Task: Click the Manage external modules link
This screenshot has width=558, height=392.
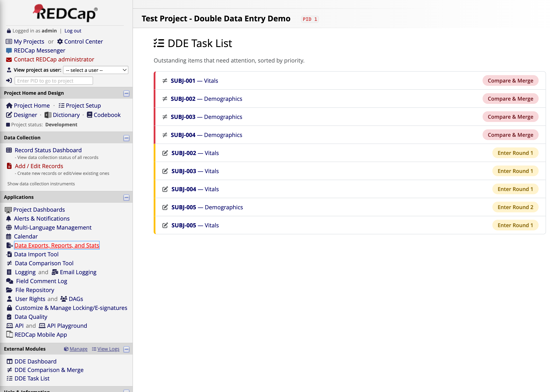Action: point(78,349)
